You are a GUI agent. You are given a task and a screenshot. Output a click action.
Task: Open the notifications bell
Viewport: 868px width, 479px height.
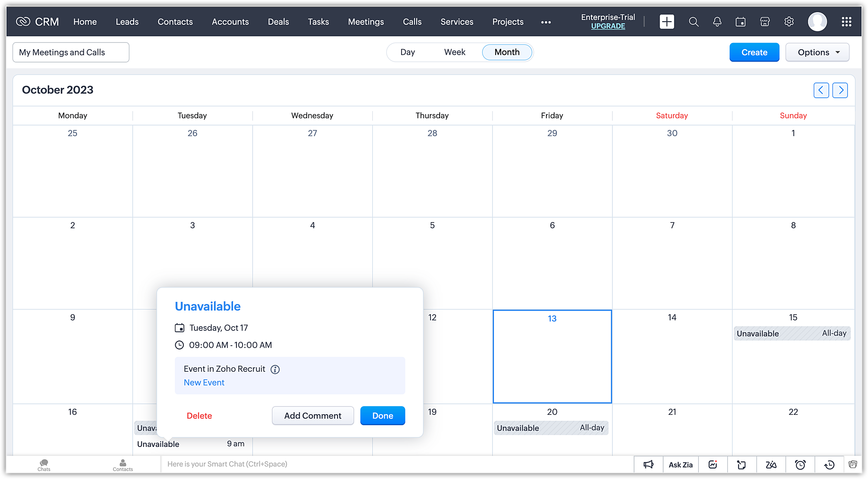click(x=717, y=22)
